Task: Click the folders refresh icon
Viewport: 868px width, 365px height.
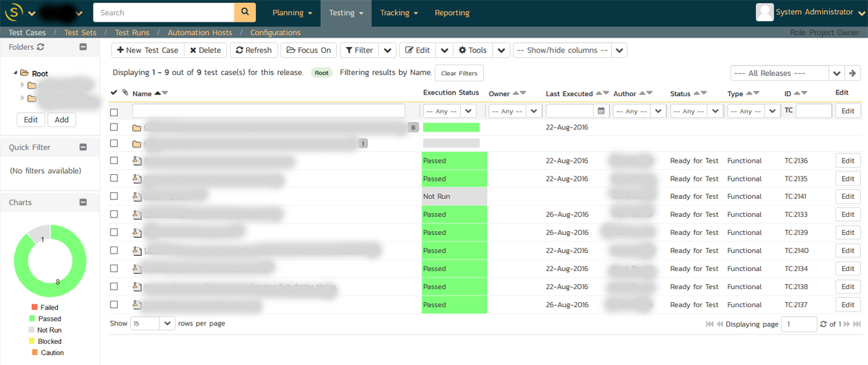Action: coord(41,47)
